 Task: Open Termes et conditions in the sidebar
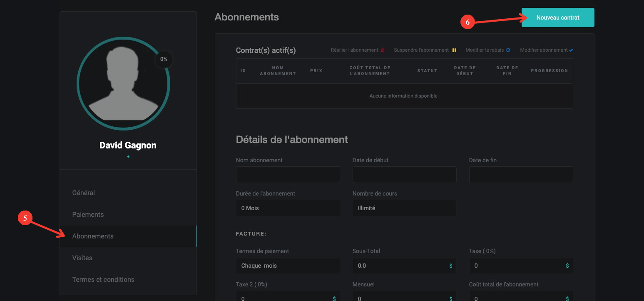(x=103, y=279)
